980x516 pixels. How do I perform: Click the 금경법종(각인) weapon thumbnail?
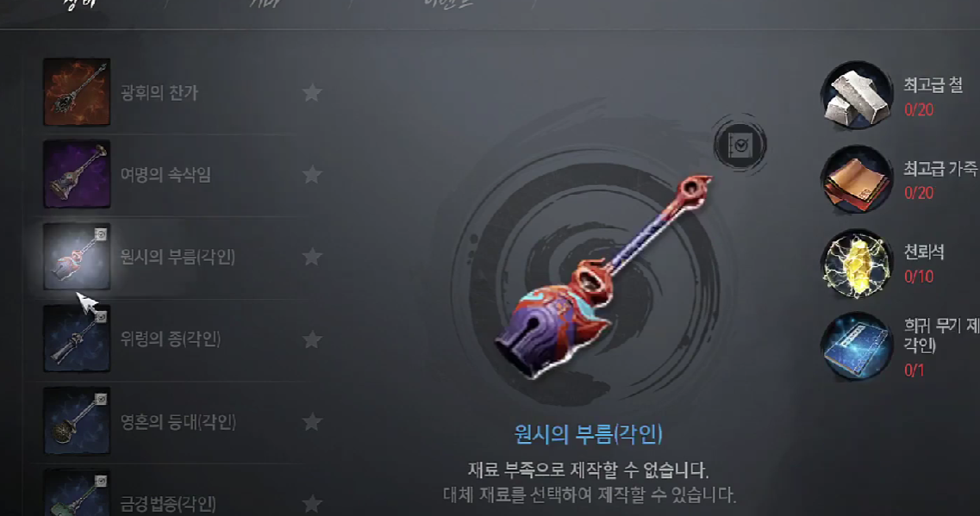click(76, 493)
